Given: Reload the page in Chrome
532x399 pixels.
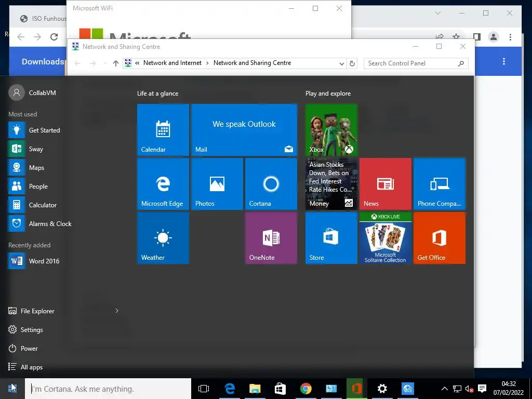Looking at the screenshot, I should click(54, 37).
